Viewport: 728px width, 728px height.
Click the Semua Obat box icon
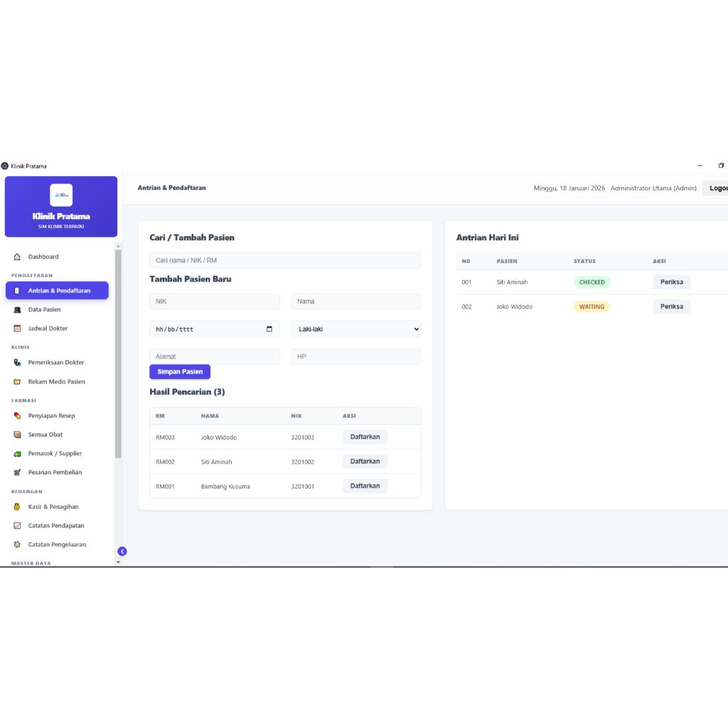click(x=17, y=434)
